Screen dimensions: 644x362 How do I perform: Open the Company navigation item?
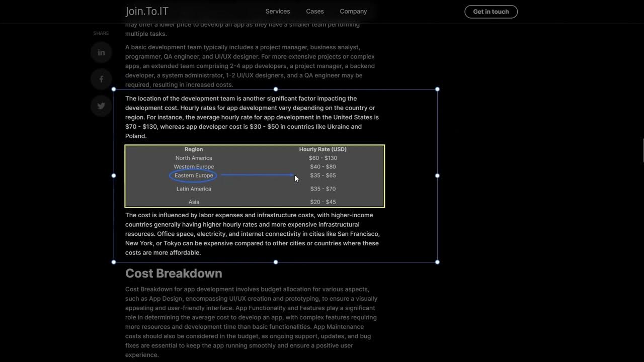pos(353,11)
